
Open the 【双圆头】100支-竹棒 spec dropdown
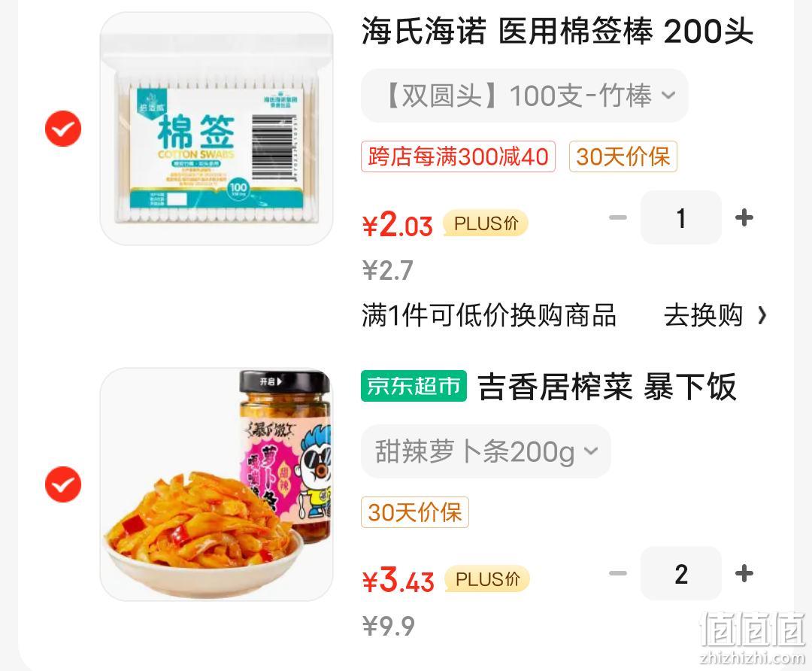click(x=525, y=96)
